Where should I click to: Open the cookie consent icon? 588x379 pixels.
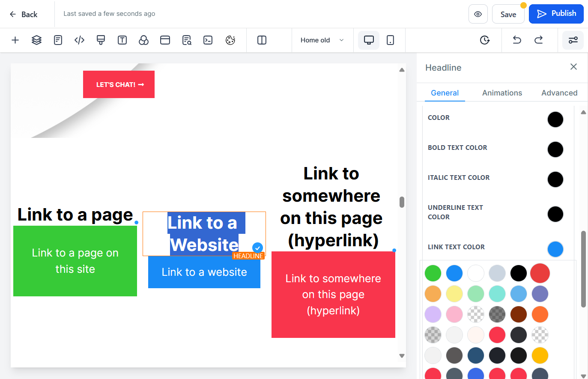pos(230,40)
